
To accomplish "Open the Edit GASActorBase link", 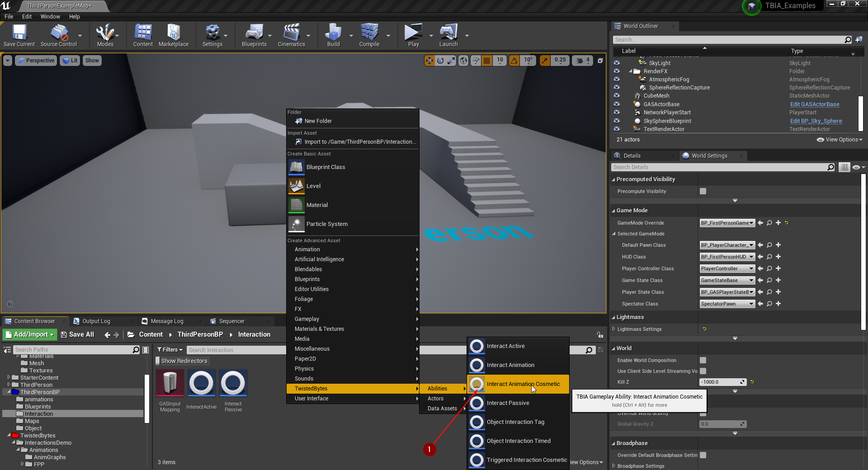I will tap(815, 104).
